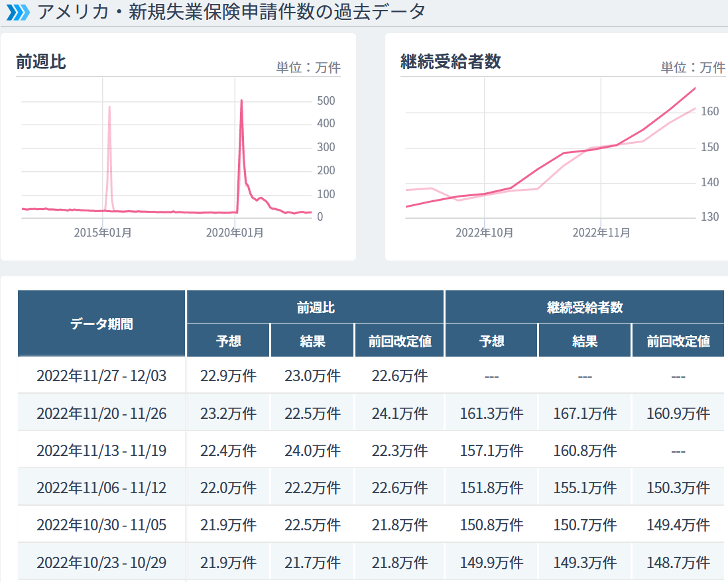Click the 150.7万件 result cell
This screenshot has width=728, height=582.
585,524
